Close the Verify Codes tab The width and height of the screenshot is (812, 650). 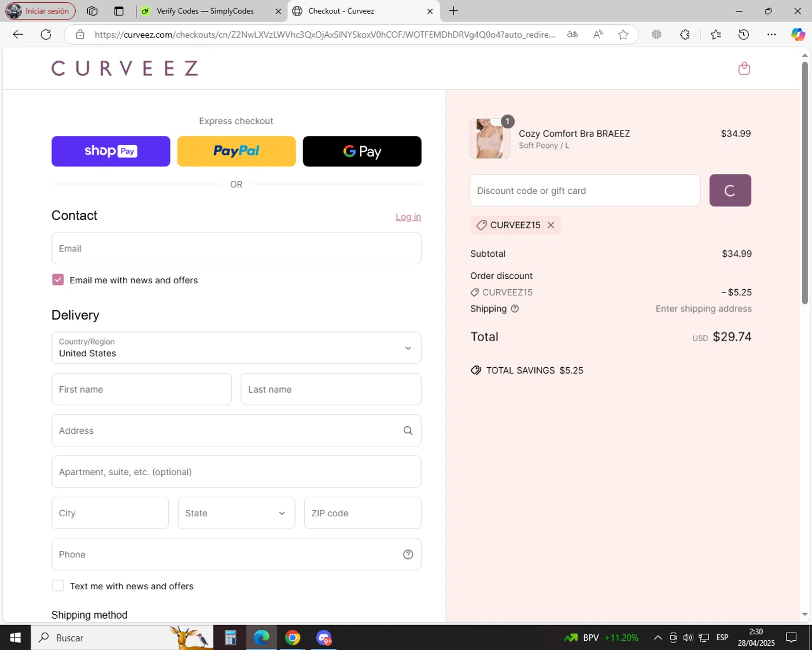point(278,11)
